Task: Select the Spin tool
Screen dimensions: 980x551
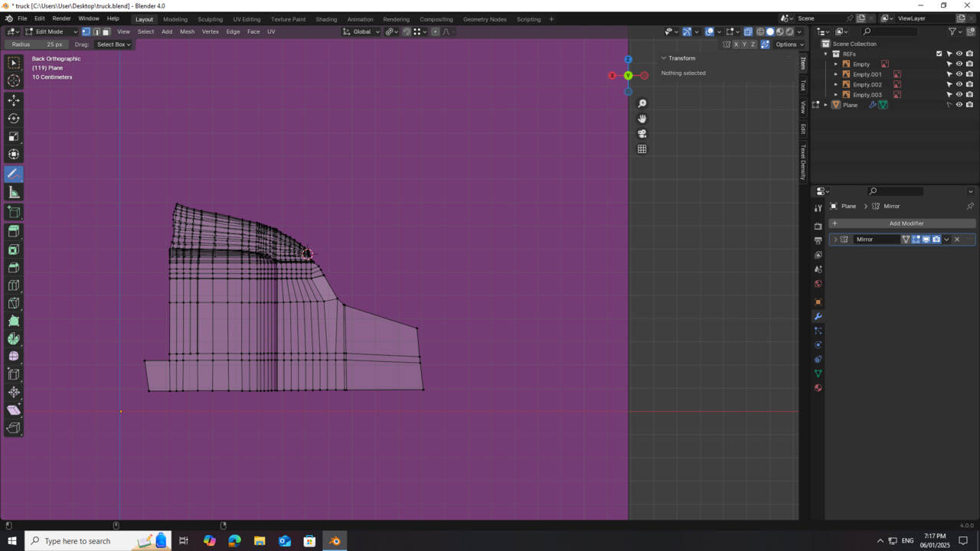Action: coord(14,339)
